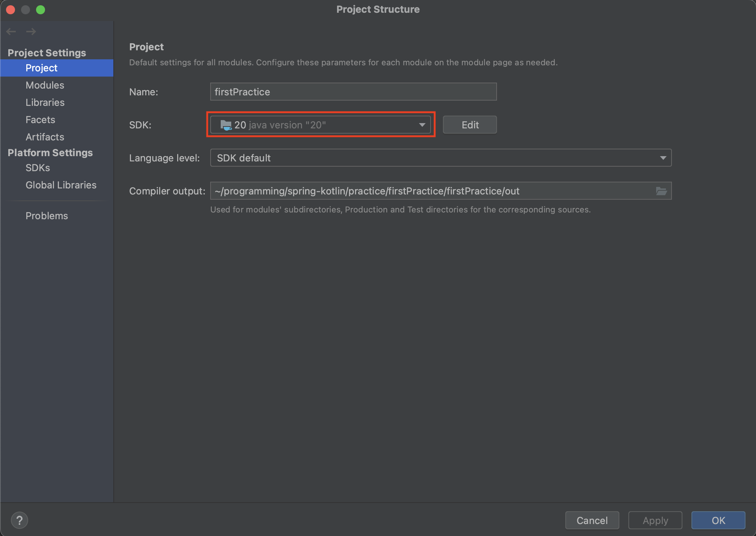This screenshot has width=756, height=536.
Task: Click the project Name field
Action: pyautogui.click(x=353, y=92)
